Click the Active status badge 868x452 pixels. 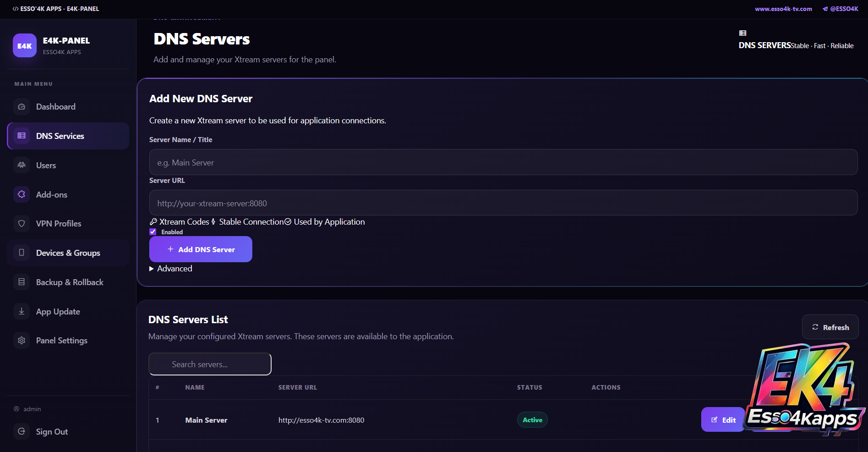pyautogui.click(x=532, y=420)
